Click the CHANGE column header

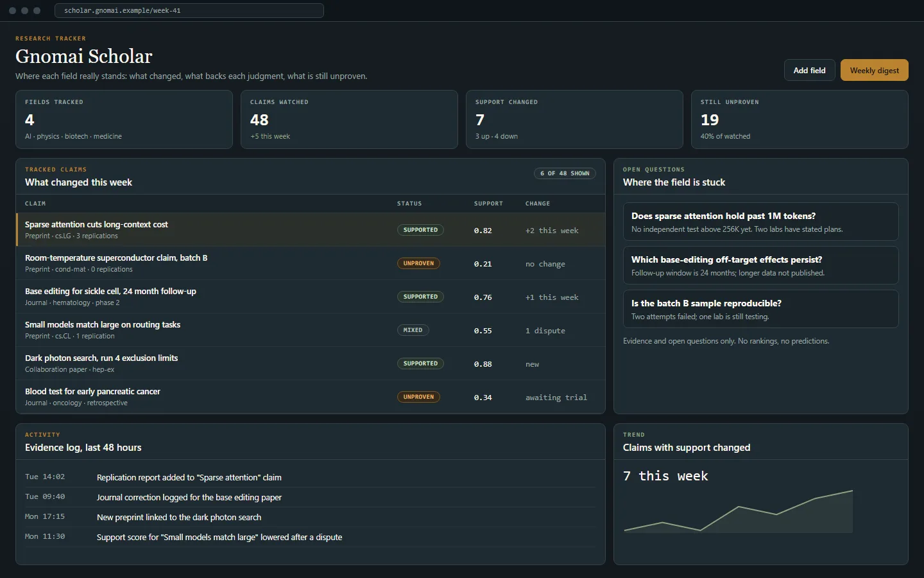pyautogui.click(x=538, y=204)
